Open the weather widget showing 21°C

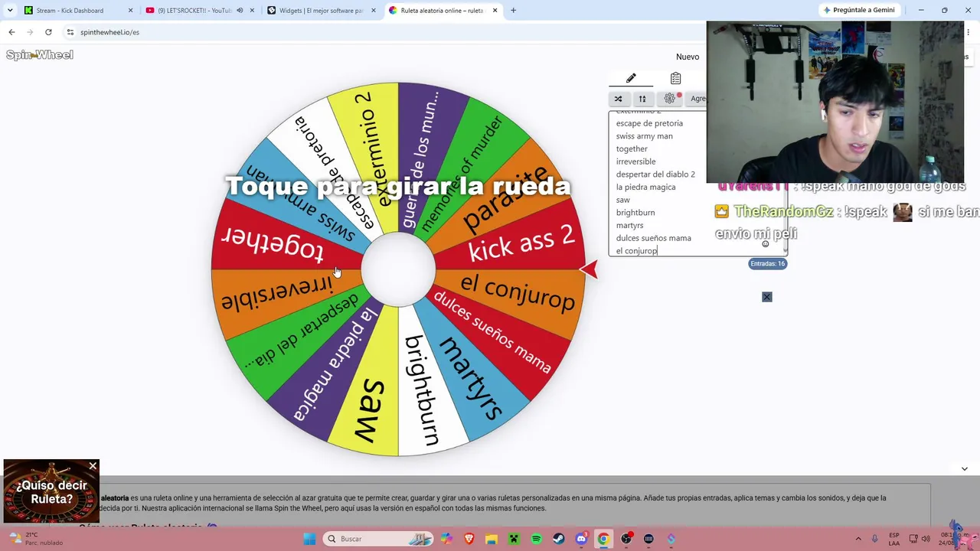[37, 539]
